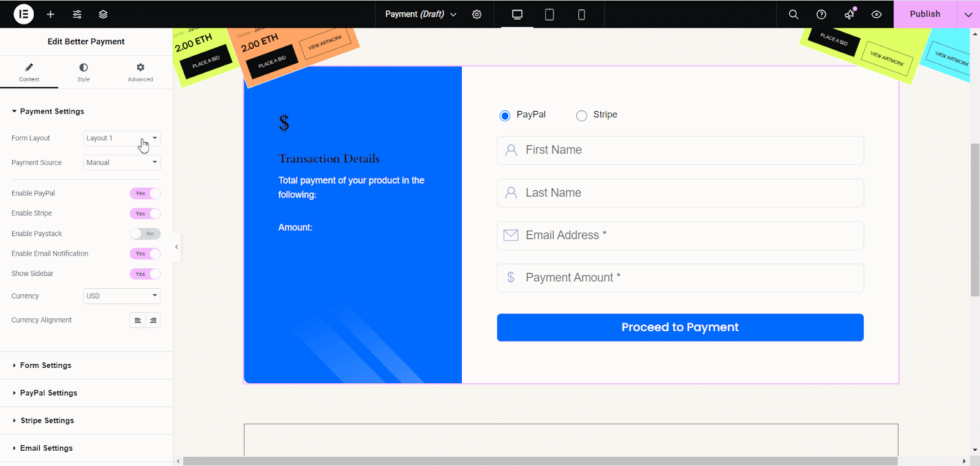Switch to desktop device view
The width and height of the screenshot is (980, 466).
point(517,14)
